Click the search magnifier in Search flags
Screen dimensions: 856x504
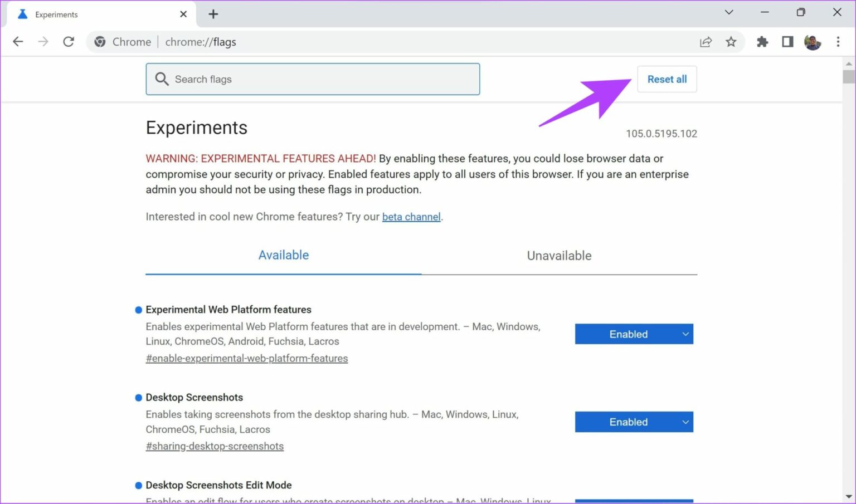[x=162, y=79]
